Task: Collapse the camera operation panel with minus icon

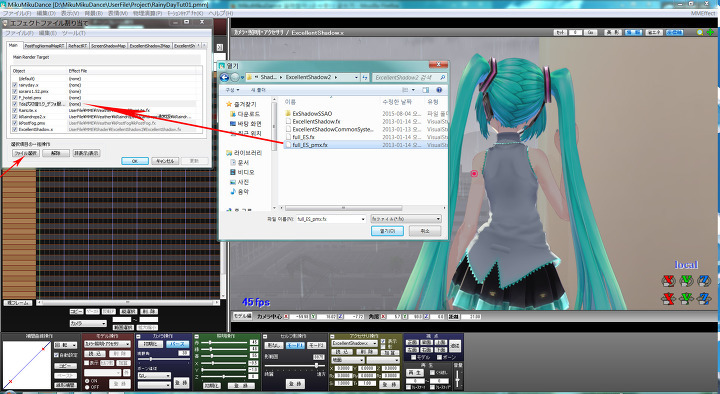Action: point(139,337)
